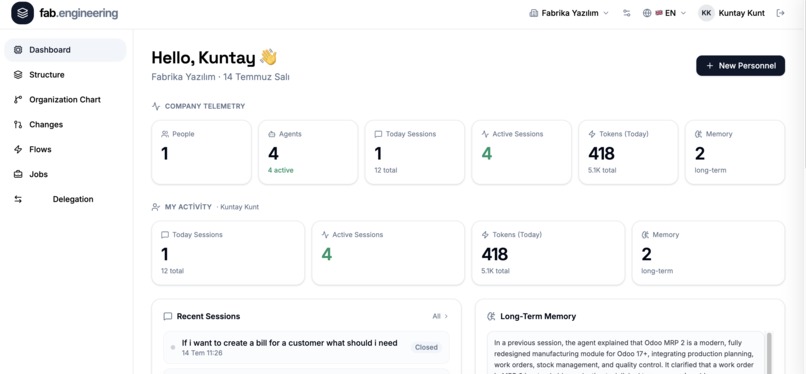
Task: Click "5.1K total" in Company Telemetry Tokens card
Action: pyautogui.click(x=602, y=170)
